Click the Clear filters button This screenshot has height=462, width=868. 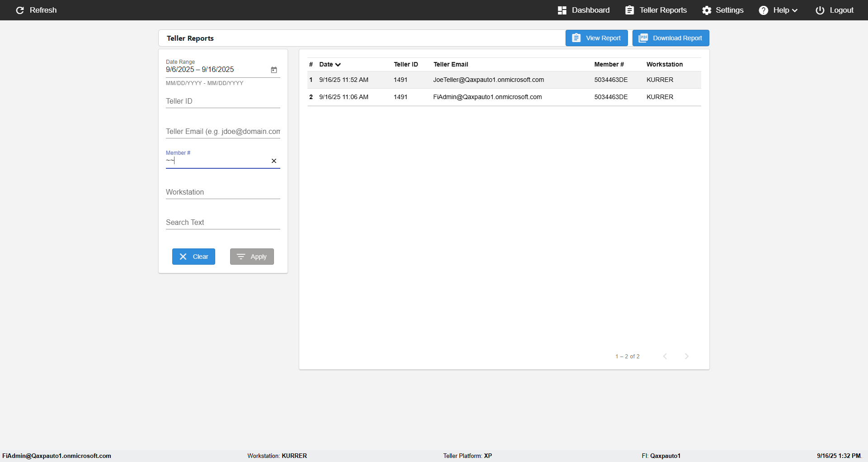[x=193, y=257]
